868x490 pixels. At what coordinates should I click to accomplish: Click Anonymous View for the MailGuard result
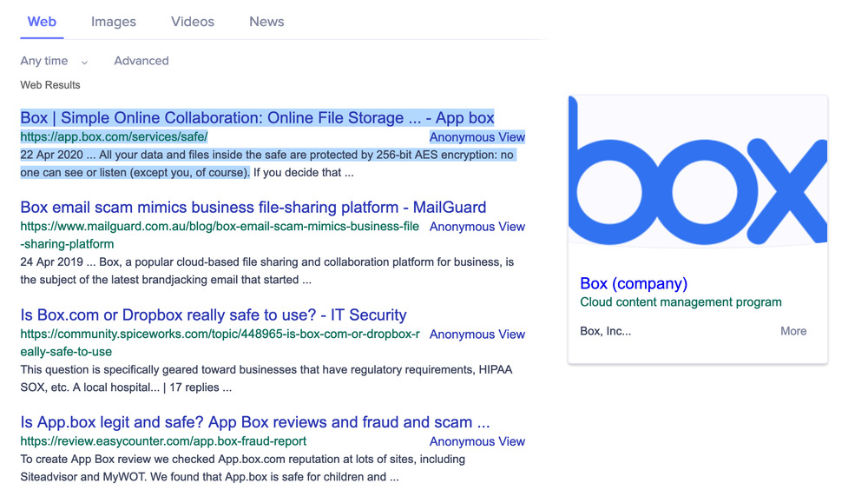click(477, 227)
